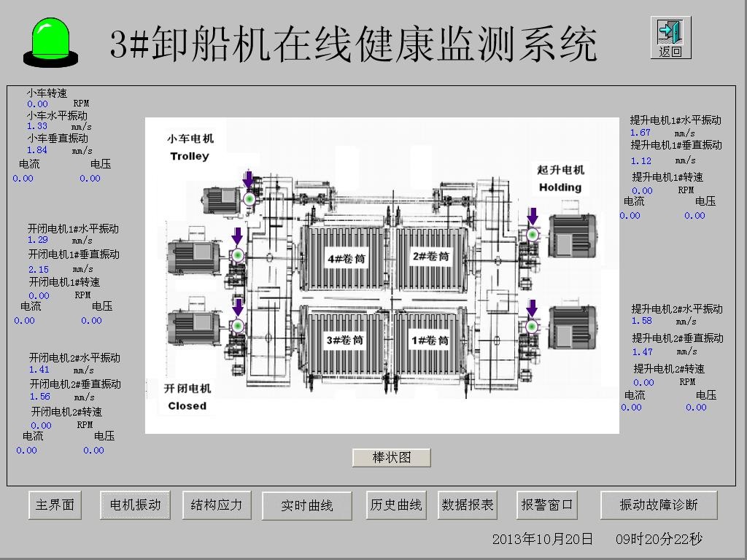
Task: Open the 棒状图 bar chart view
Action: pos(392,457)
